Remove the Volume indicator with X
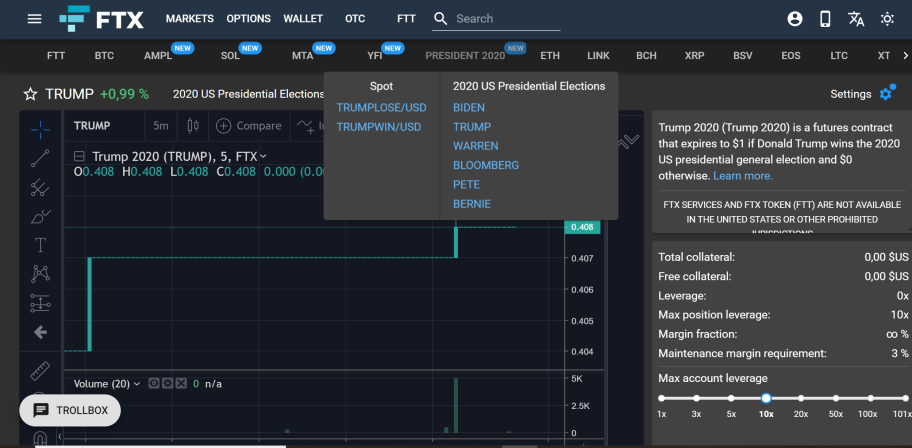Image resolution: width=912 pixels, height=448 pixels. (x=181, y=383)
